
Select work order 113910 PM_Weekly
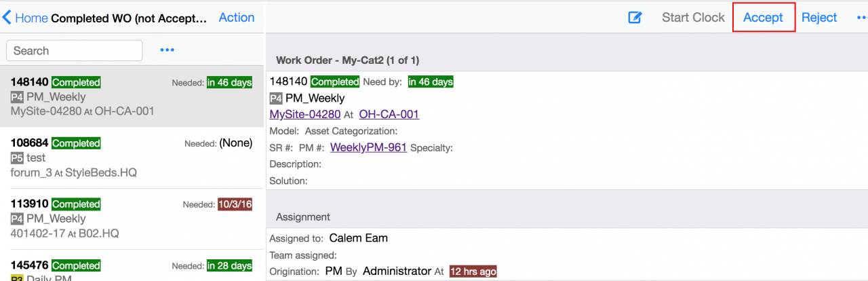[132, 219]
